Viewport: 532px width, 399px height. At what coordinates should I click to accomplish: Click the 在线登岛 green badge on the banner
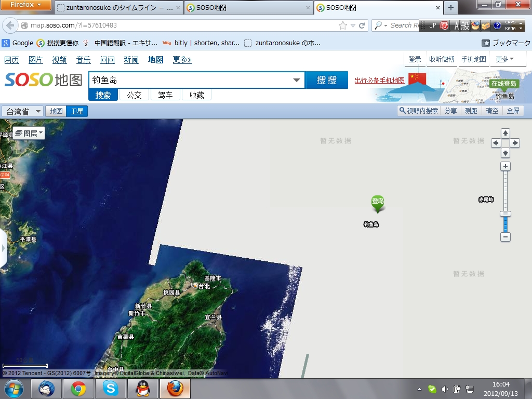[x=504, y=84]
